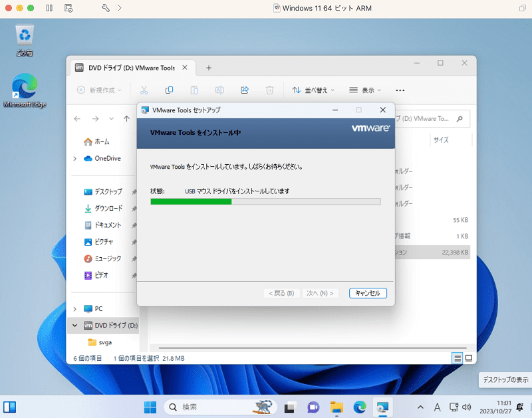Viewport: 532px width, 418px height.
Task: Show hidden system tray icons
Action: click(x=420, y=407)
